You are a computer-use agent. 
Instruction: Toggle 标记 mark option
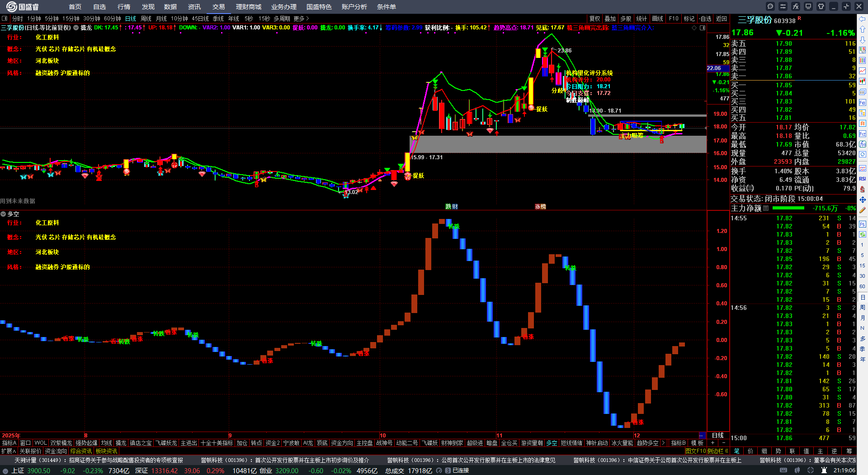(689, 19)
